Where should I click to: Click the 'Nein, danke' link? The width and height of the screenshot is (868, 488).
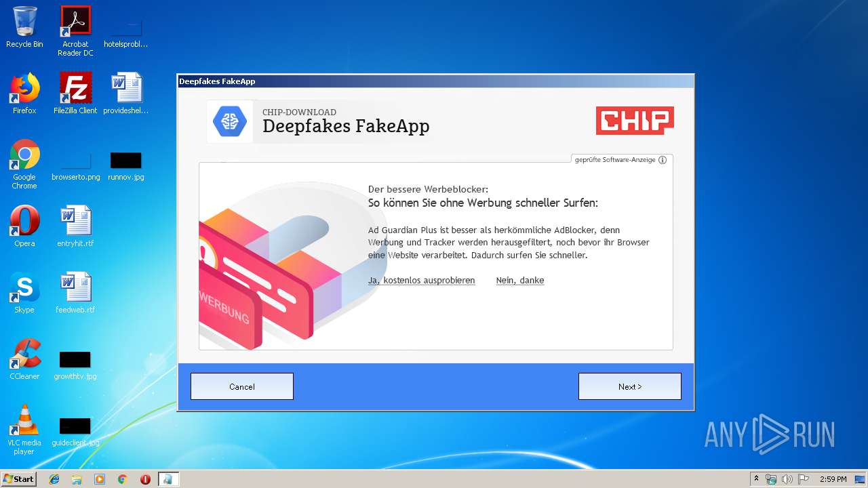coord(520,281)
